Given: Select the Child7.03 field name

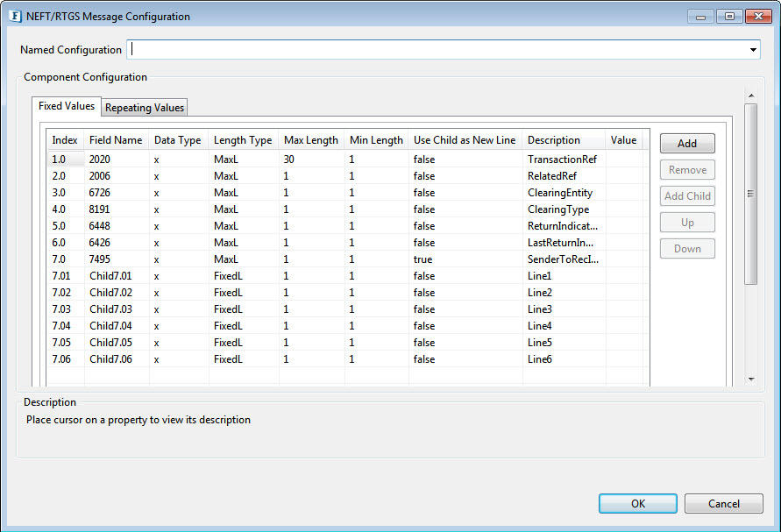Looking at the screenshot, I should [110, 309].
